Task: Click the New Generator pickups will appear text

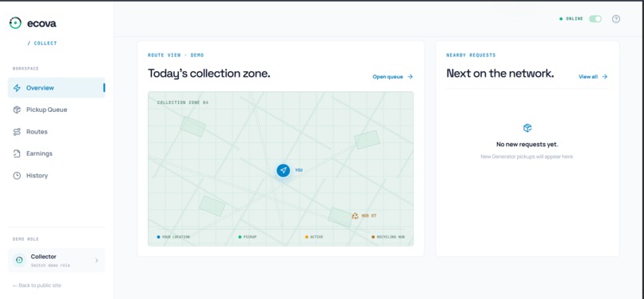Action: (x=527, y=157)
